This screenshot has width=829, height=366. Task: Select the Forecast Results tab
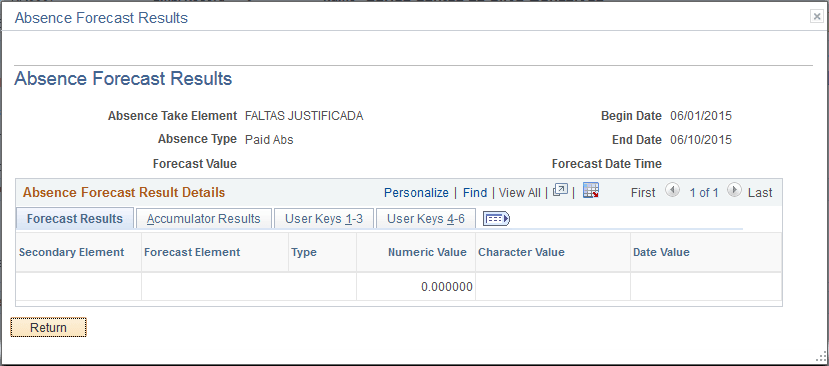click(75, 218)
